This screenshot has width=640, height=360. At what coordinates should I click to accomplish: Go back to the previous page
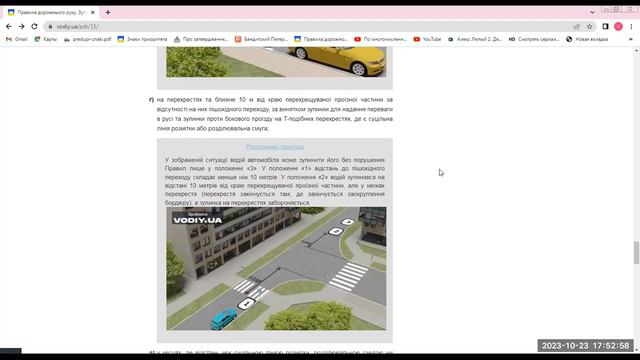9,27
